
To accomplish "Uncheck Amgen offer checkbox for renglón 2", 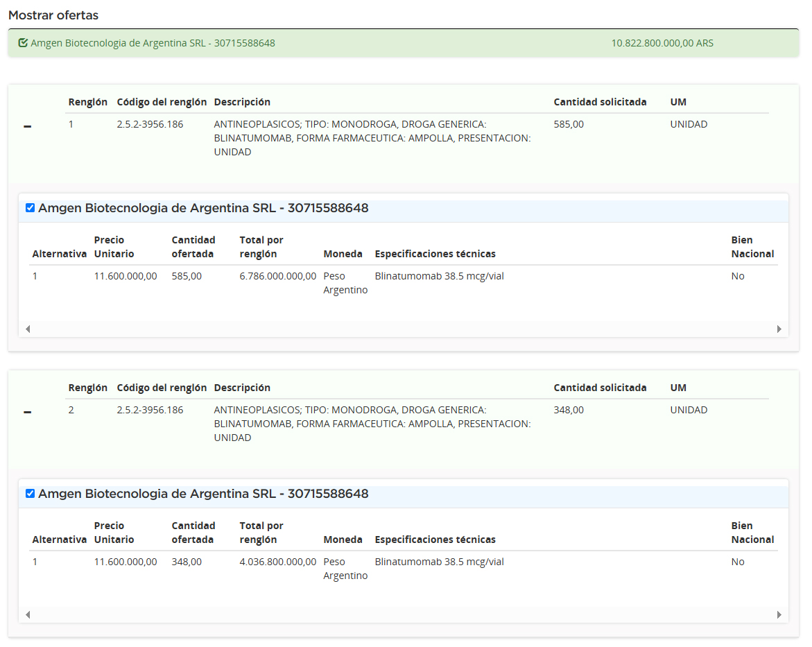I will pos(30,493).
